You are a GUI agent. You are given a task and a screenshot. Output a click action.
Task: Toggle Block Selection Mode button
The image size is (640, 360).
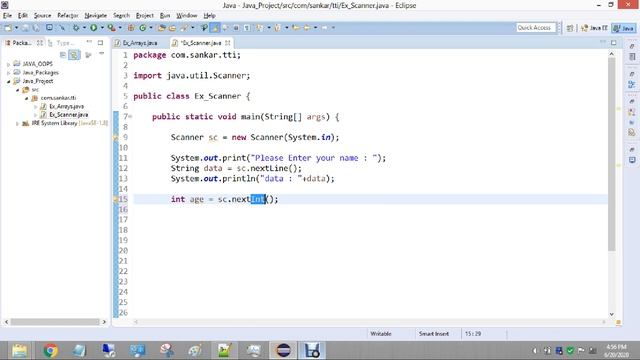(x=236, y=28)
